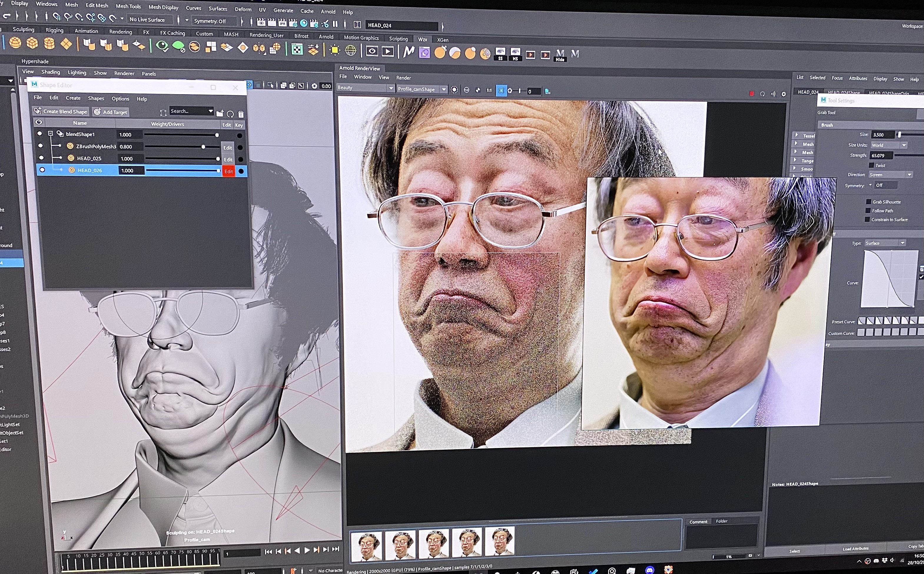The image size is (924, 574).
Task: Click the yellow light shelf icon
Action: [x=334, y=50]
